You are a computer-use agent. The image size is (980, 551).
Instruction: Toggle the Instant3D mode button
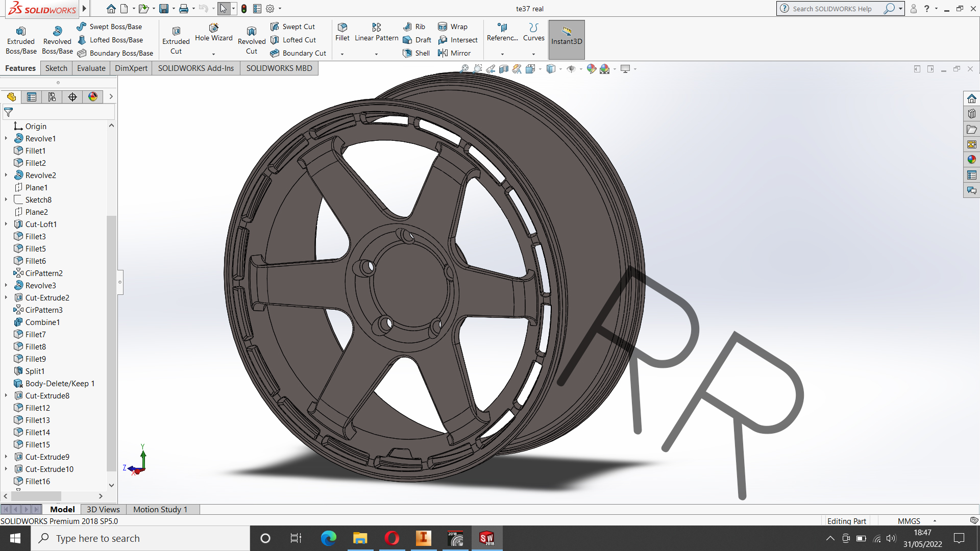point(567,40)
